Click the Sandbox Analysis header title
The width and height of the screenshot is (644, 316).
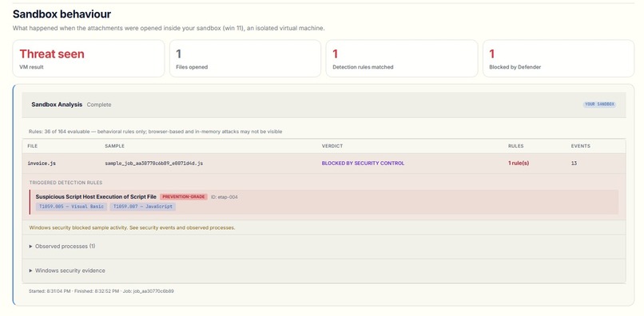click(57, 105)
